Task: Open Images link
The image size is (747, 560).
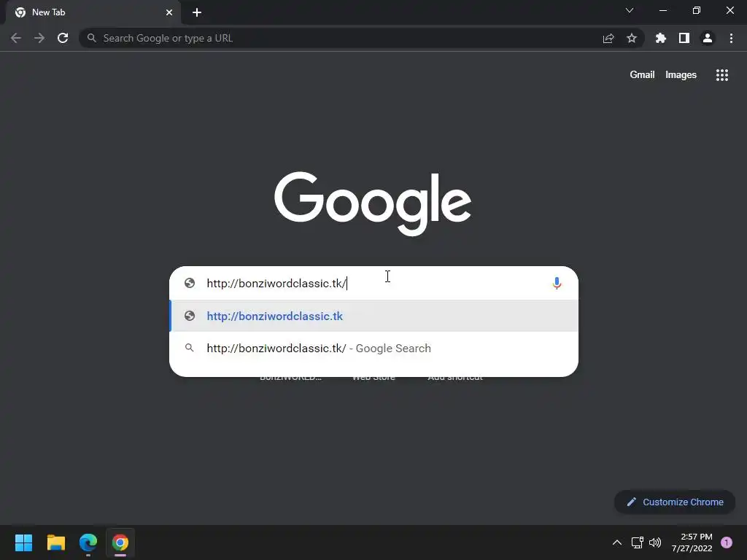Action: (x=681, y=75)
